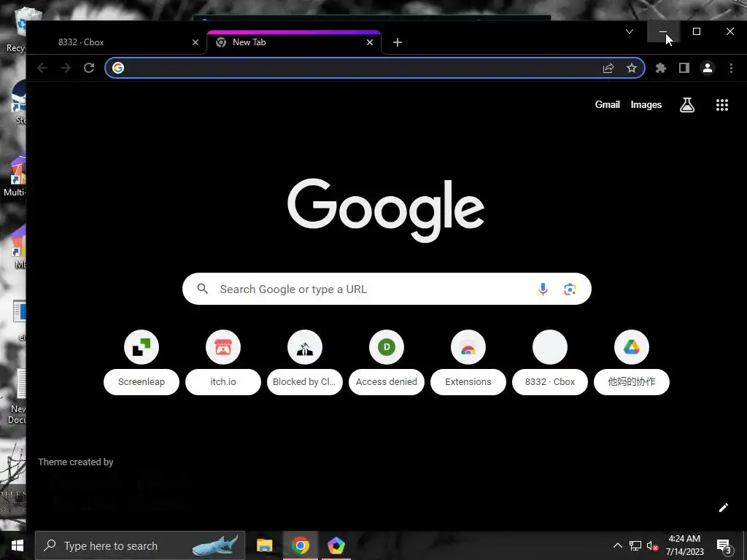Screen dimensions: 747x560
Task: Open the Access denied shortcut icon
Action: [x=387, y=347]
